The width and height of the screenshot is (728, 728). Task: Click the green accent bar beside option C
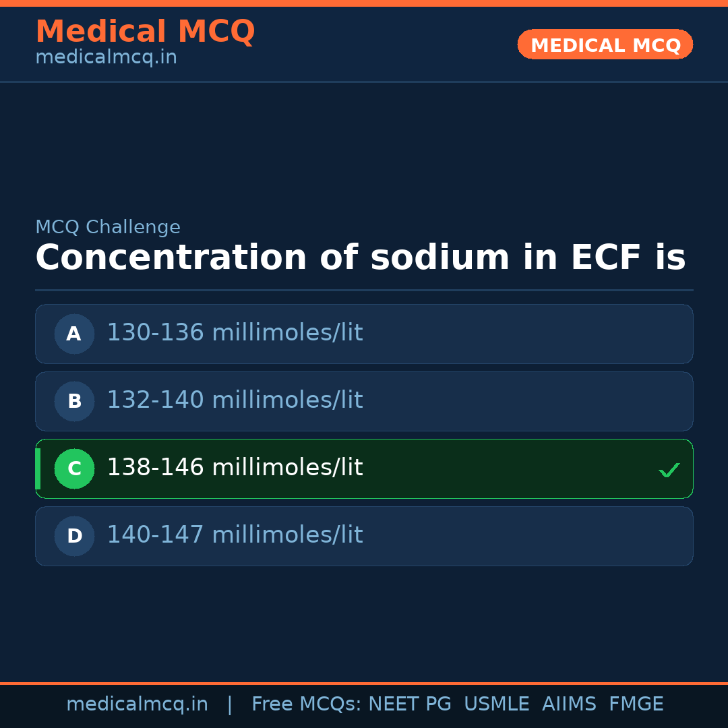pos(38,468)
